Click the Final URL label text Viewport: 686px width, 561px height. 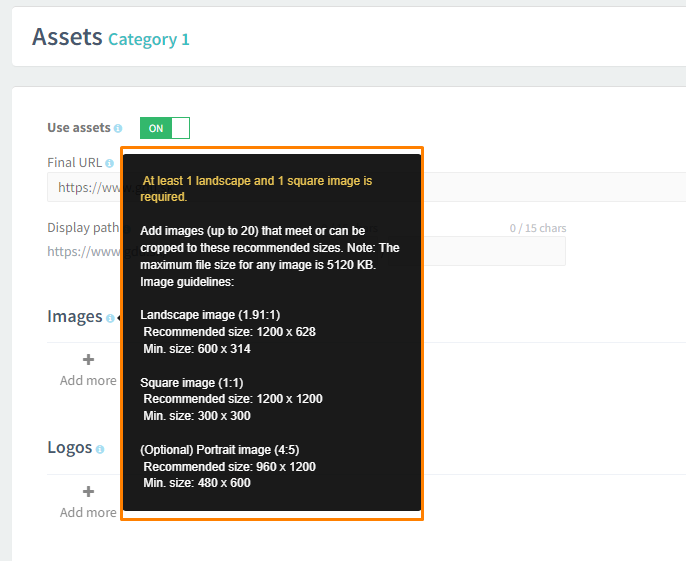[x=74, y=162]
